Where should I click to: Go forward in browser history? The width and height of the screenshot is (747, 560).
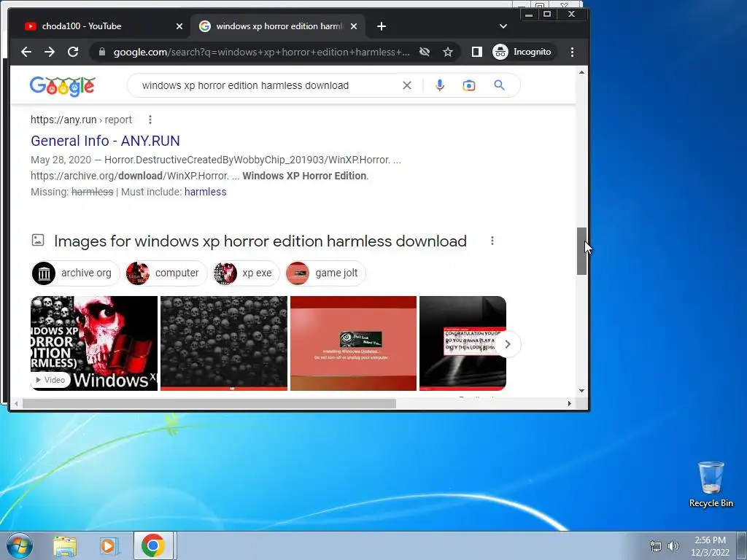pos(50,52)
